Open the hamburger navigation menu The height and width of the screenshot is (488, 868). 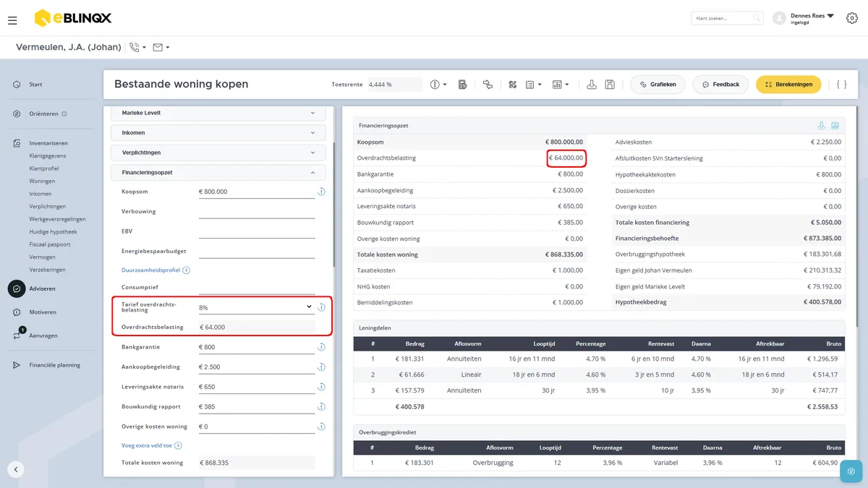coord(12,20)
